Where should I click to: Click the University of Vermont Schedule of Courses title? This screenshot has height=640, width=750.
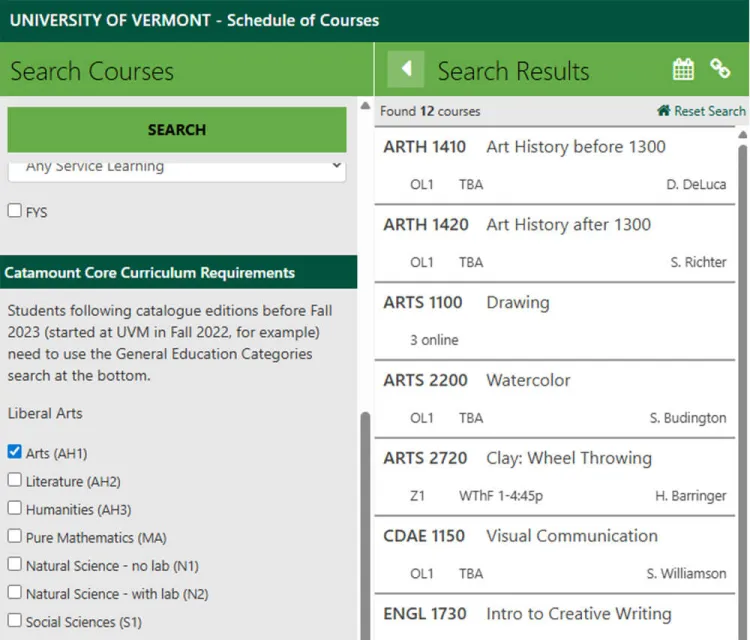[194, 21]
